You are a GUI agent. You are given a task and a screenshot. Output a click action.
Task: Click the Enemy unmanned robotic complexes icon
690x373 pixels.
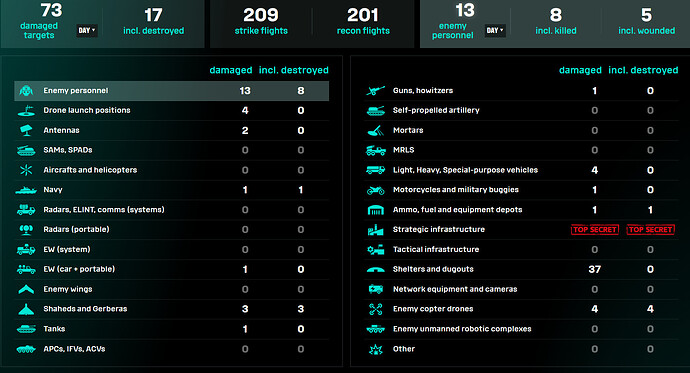375,329
